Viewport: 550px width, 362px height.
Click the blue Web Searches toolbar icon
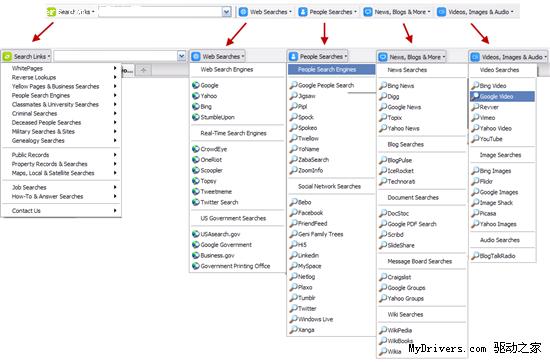(x=196, y=56)
